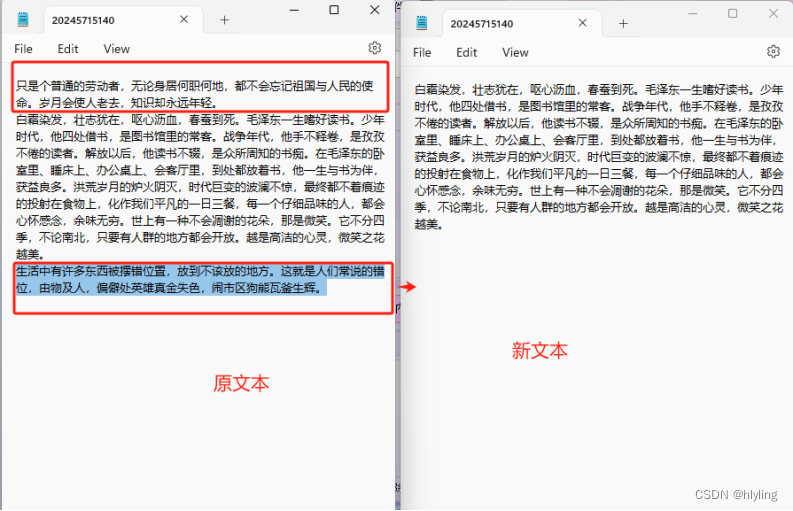This screenshot has width=793, height=511.
Task: Click last line 越美。 in left window
Action: 31,254
